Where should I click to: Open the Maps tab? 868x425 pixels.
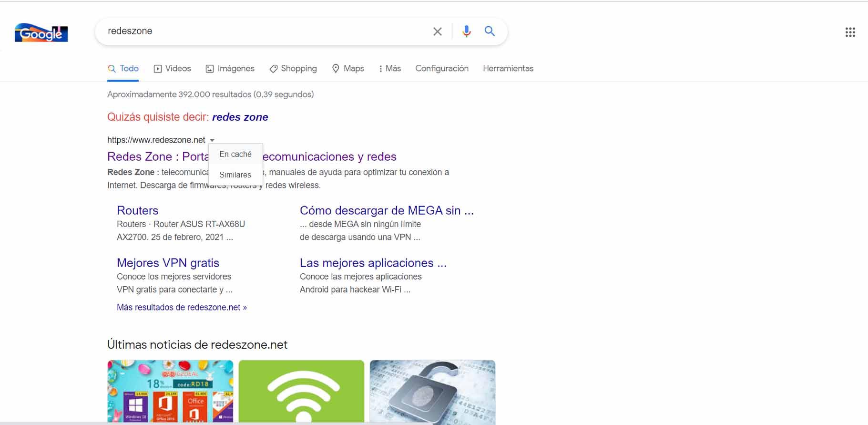(x=347, y=69)
